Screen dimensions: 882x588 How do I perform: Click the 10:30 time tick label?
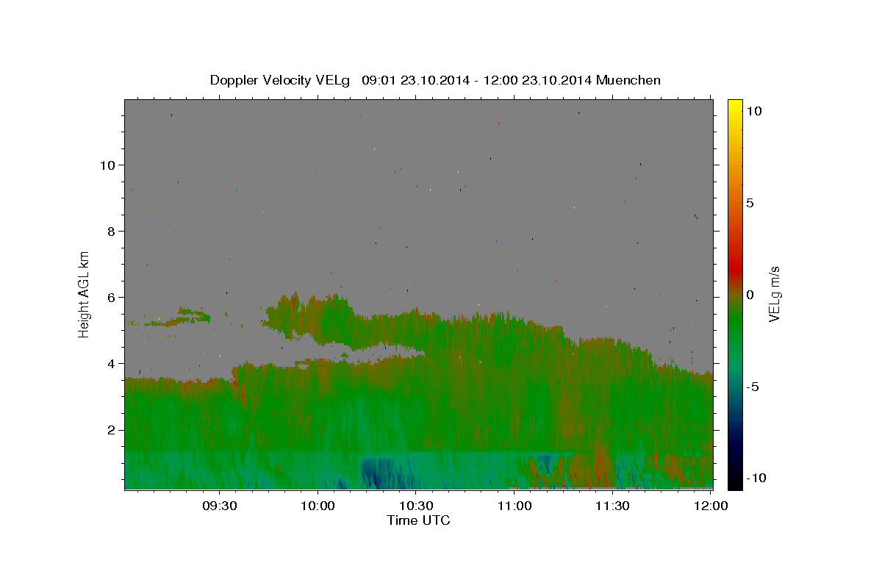[416, 506]
